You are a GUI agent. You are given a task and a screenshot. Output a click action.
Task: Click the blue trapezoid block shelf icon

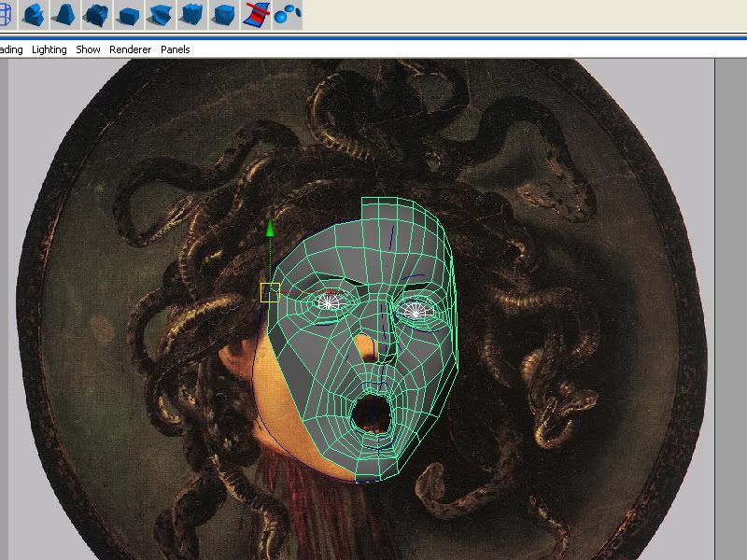65,14
